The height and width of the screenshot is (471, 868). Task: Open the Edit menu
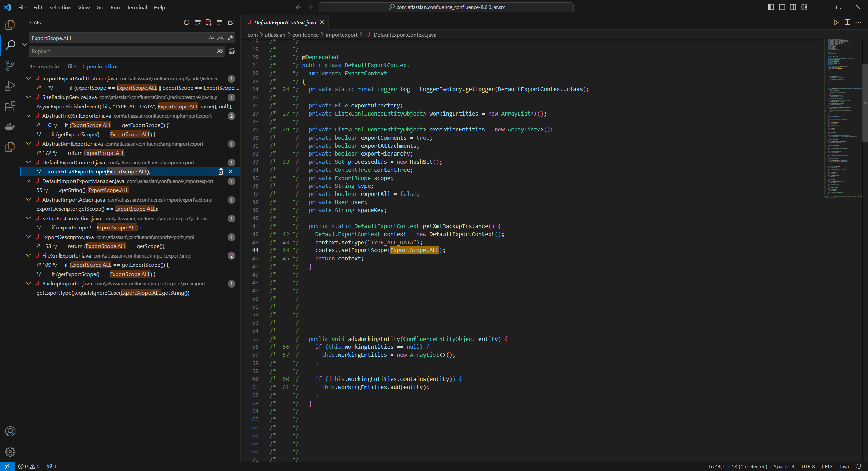38,7
